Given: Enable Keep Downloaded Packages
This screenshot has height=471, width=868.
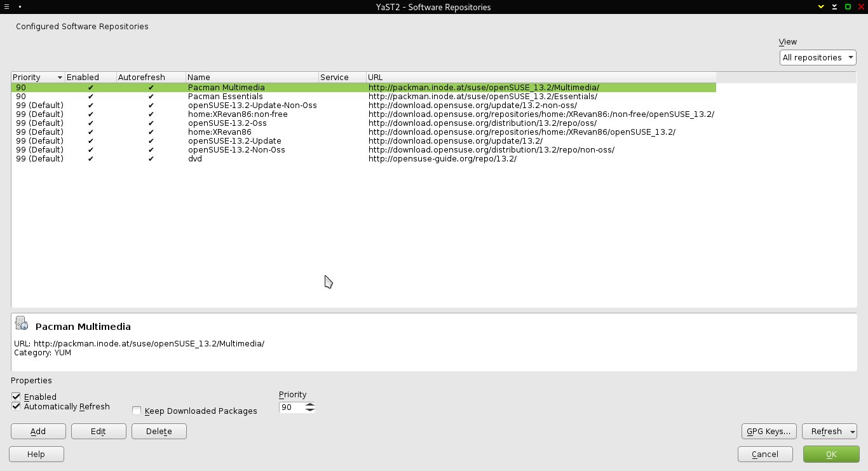Looking at the screenshot, I should 137,411.
